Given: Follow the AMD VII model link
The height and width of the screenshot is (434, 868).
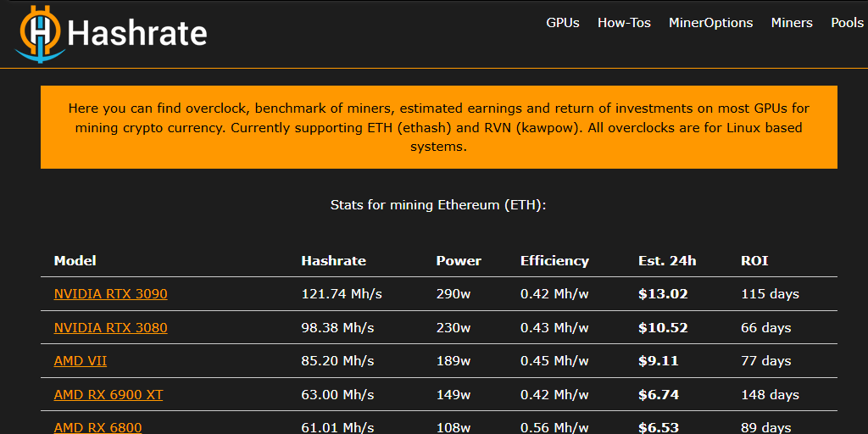Looking at the screenshot, I should (81, 360).
